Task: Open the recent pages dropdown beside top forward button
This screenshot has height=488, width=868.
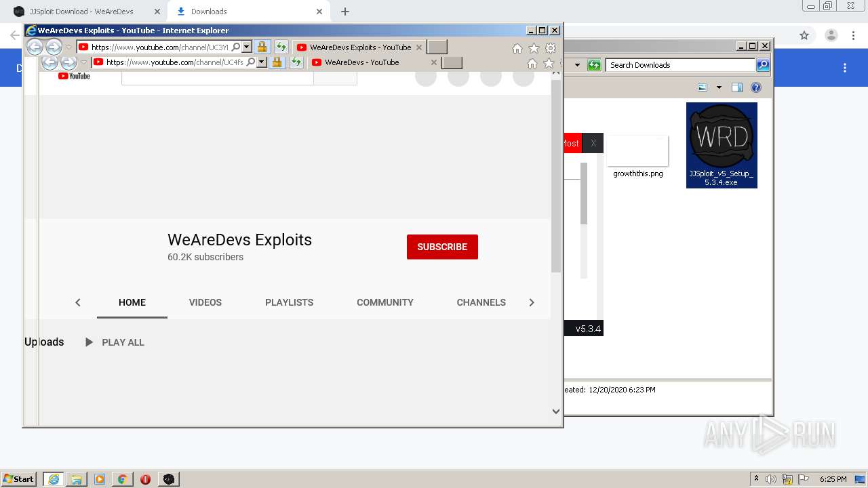Action: point(68,47)
